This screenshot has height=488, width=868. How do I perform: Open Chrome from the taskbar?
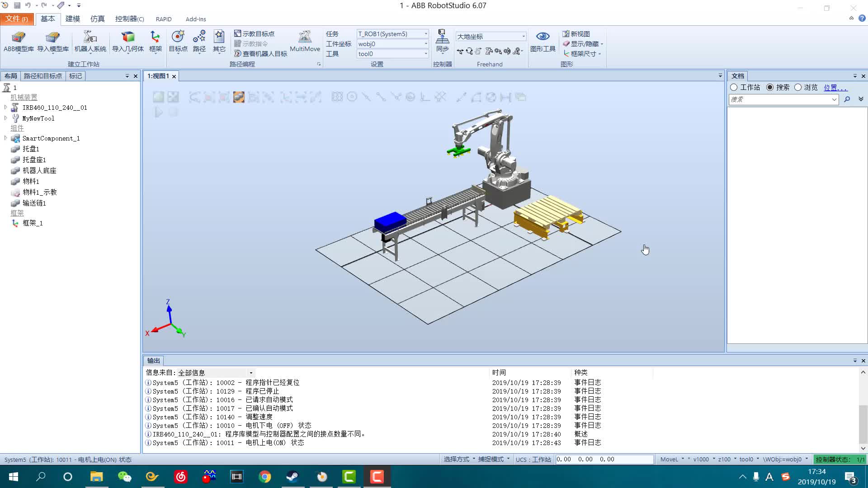265,477
